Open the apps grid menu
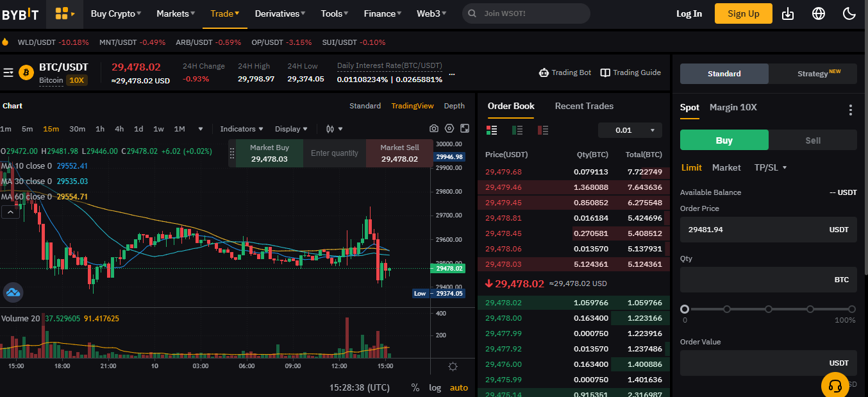Image resolution: width=868 pixels, height=397 pixels. (x=65, y=13)
